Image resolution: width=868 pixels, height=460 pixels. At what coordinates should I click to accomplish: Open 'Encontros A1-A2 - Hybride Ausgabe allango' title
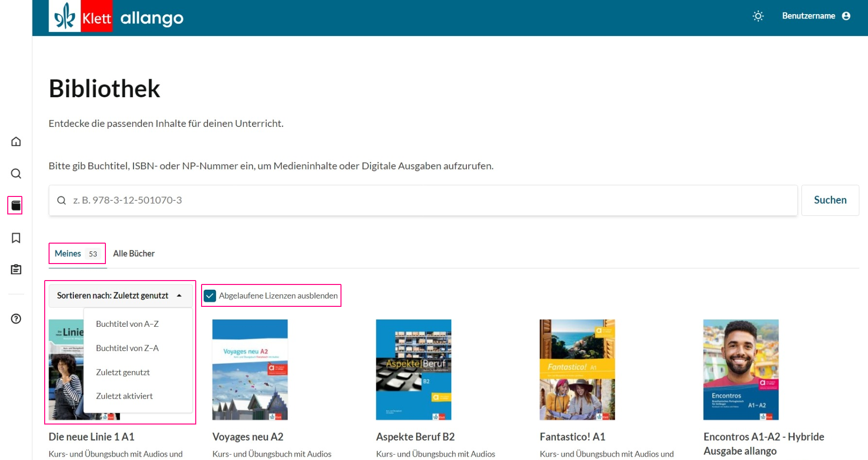click(x=764, y=443)
